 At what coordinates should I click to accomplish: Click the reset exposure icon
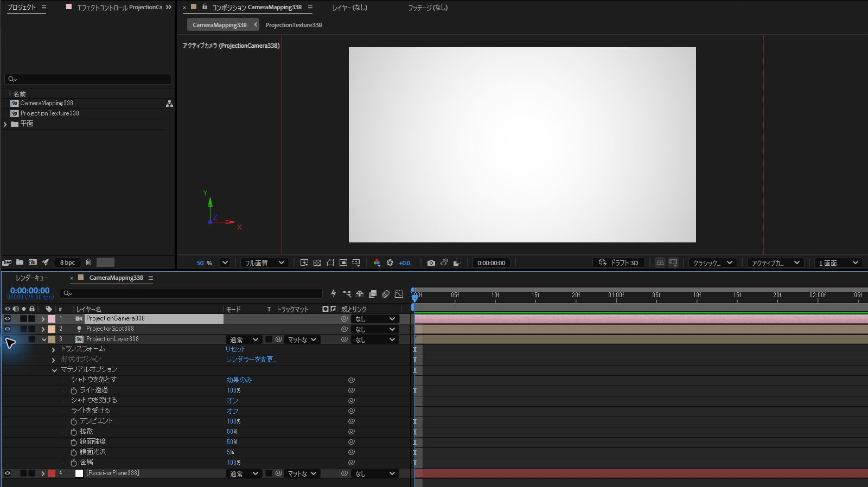[x=390, y=262]
